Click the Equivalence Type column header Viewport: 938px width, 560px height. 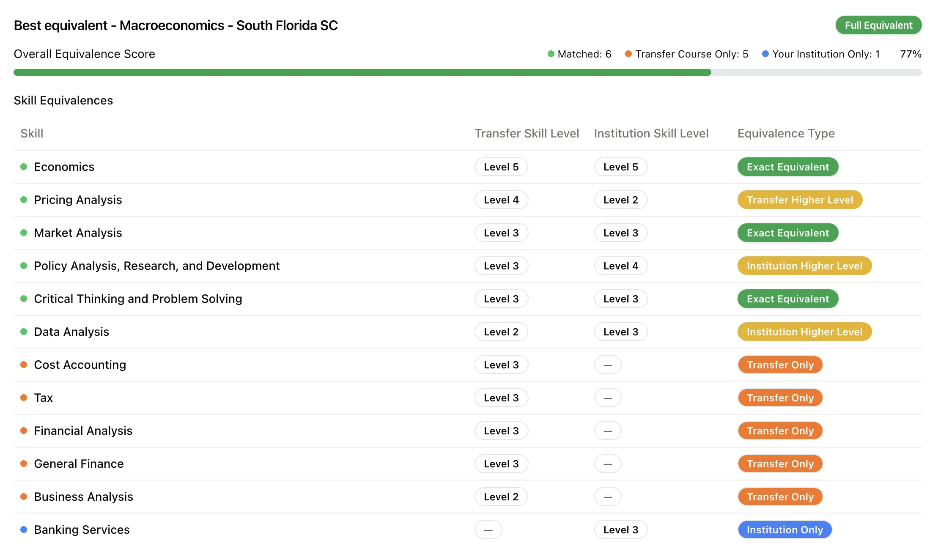tap(786, 134)
